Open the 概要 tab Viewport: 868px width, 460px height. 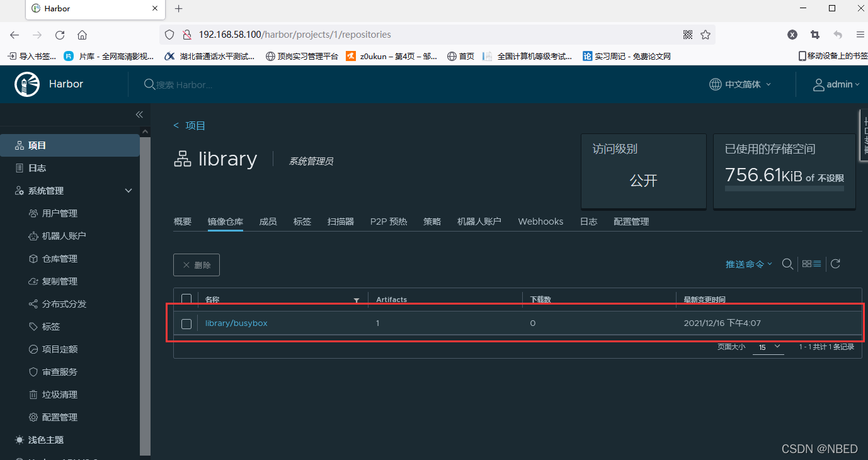pyautogui.click(x=182, y=221)
